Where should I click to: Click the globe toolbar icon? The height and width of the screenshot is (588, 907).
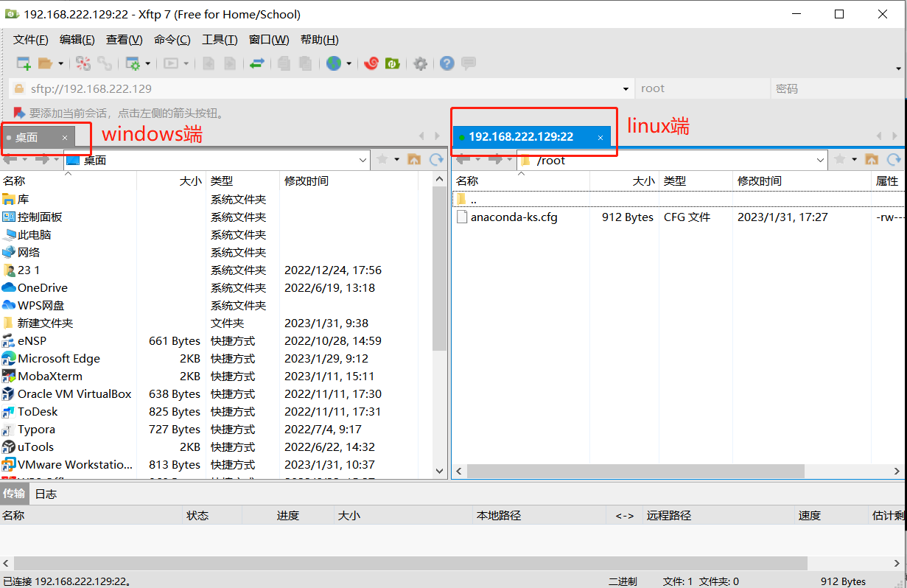point(334,63)
